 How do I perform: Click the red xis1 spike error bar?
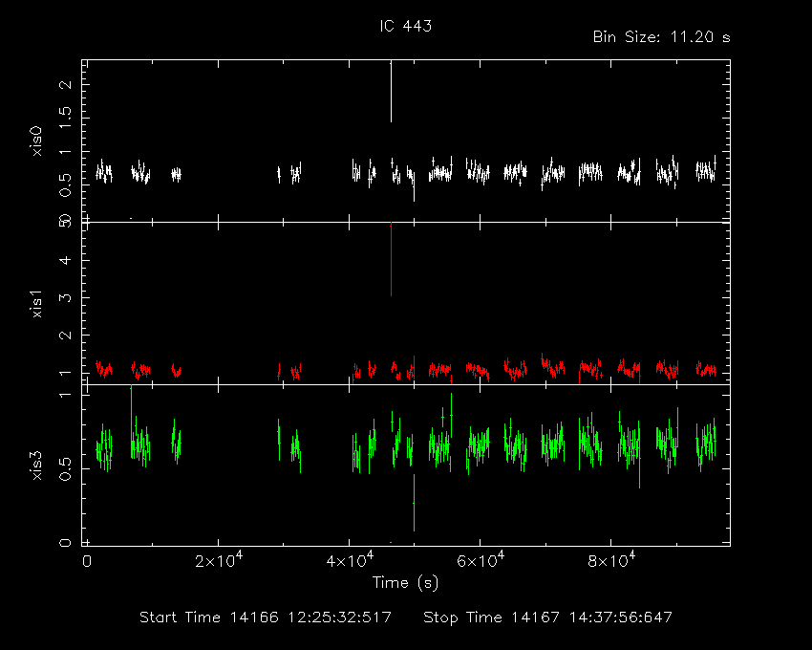[391, 259]
